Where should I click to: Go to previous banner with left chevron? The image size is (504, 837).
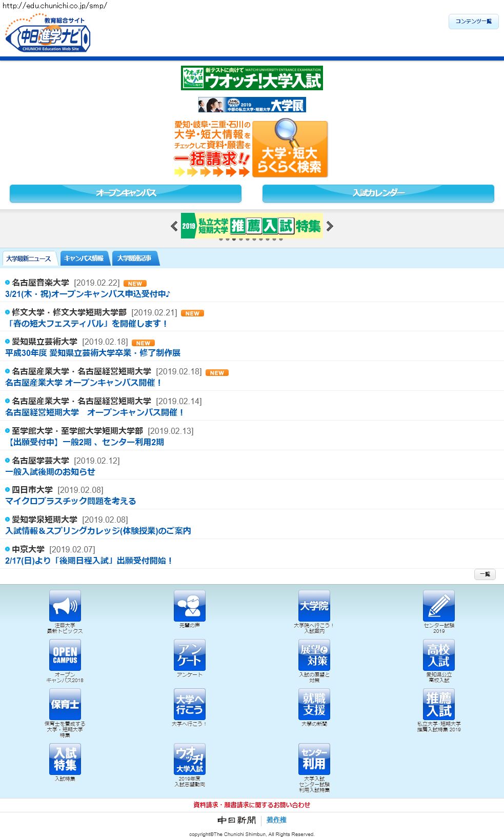click(174, 226)
